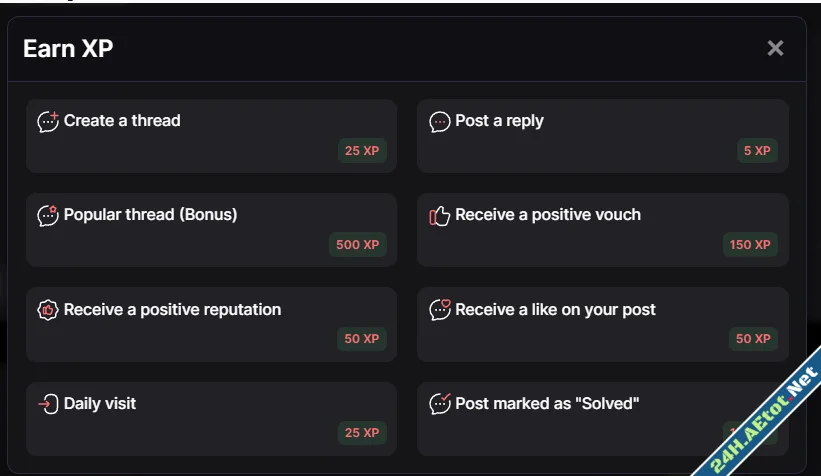Image resolution: width=821 pixels, height=476 pixels.
Task: Click the 50 XP positive reputation badge
Action: 362,339
